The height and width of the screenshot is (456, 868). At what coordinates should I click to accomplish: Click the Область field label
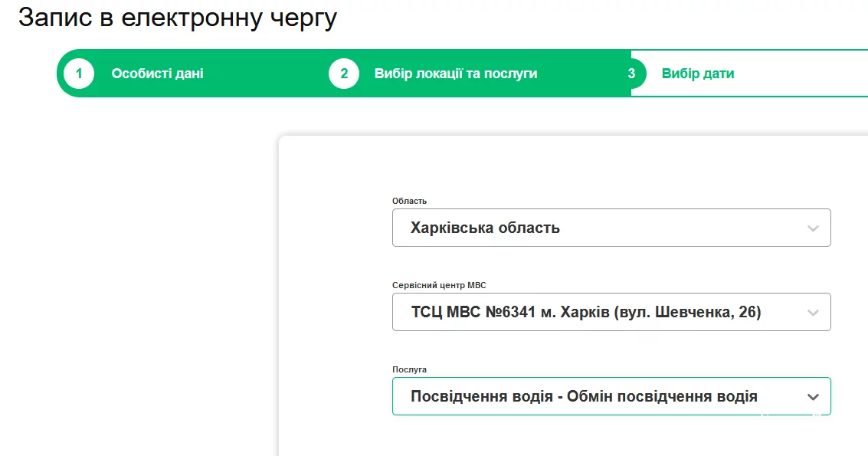(x=409, y=201)
